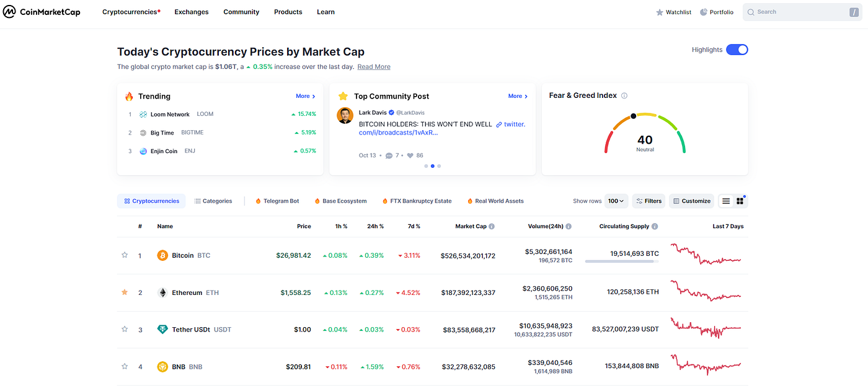
Task: Open the FTX Bankruptcy Estate category
Action: 417,201
